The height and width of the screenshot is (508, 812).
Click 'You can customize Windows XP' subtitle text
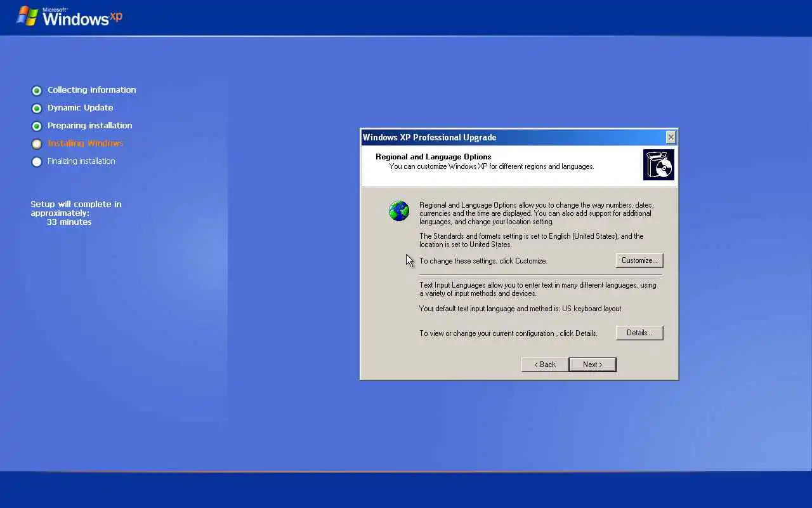492,166
